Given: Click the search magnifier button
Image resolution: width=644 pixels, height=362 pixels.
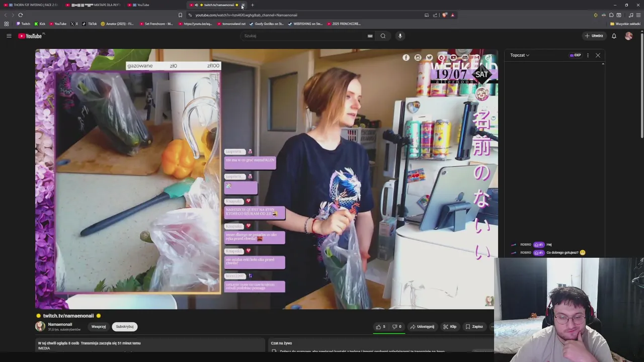Looking at the screenshot, I should 383,36.
